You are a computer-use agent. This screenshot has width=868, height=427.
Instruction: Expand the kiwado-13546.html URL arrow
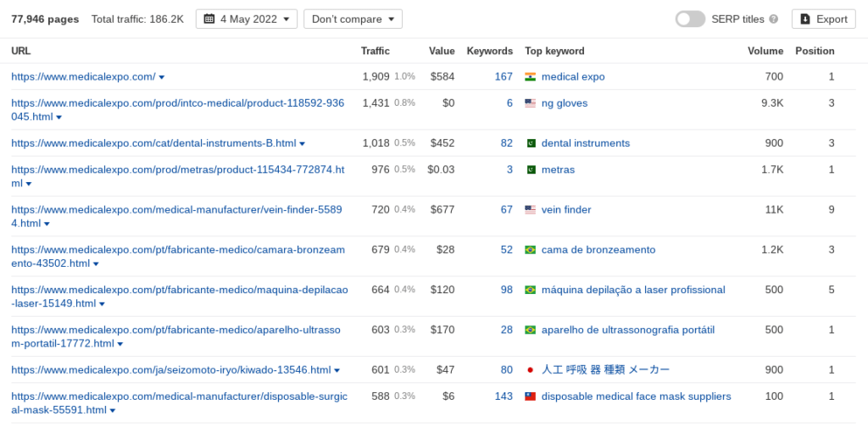click(x=337, y=370)
